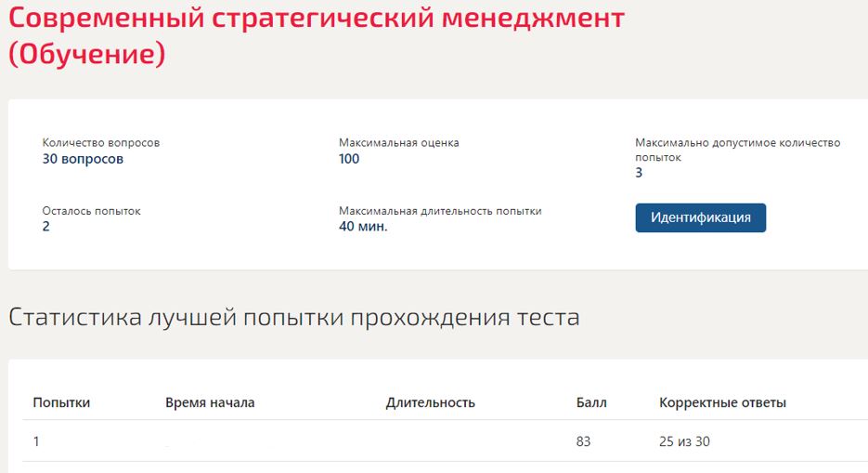
Task: Click the Статистика лучшей попытки heading
Action: [x=293, y=317]
